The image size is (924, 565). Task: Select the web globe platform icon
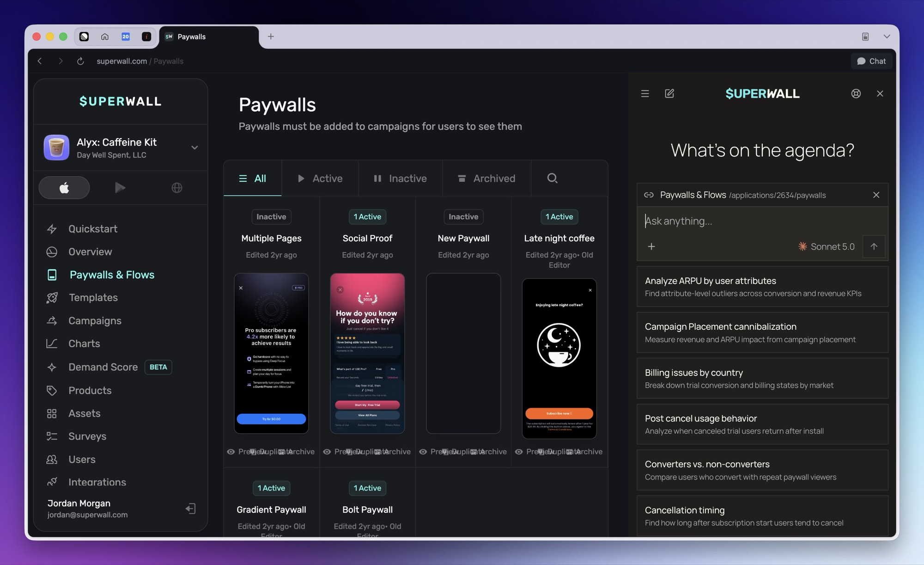pos(177,188)
